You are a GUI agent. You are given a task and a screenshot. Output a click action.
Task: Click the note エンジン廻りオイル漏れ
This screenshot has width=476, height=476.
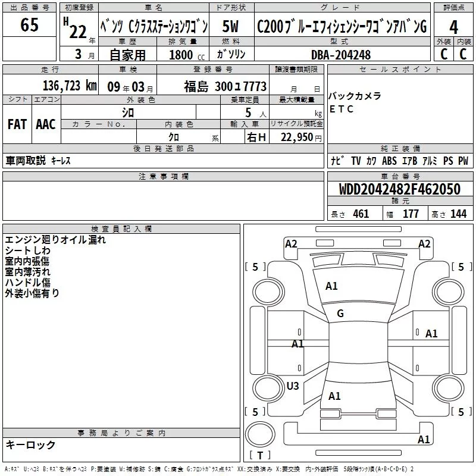pyautogui.click(x=55, y=240)
